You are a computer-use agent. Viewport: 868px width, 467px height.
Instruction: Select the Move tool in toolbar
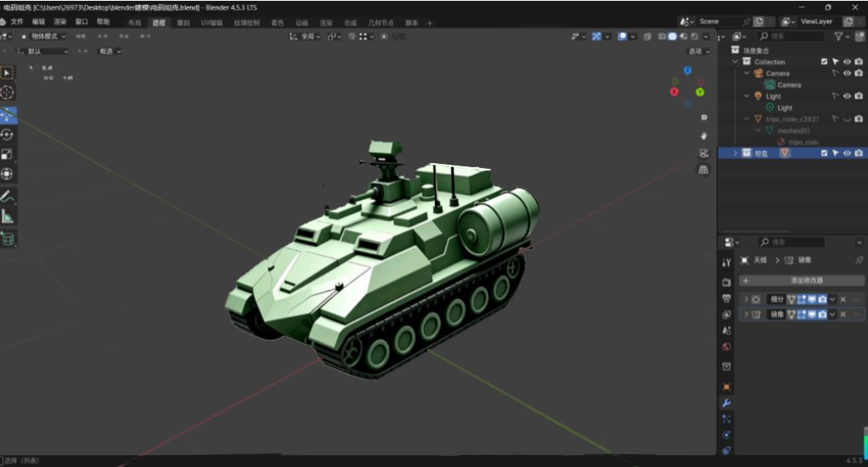[x=8, y=115]
